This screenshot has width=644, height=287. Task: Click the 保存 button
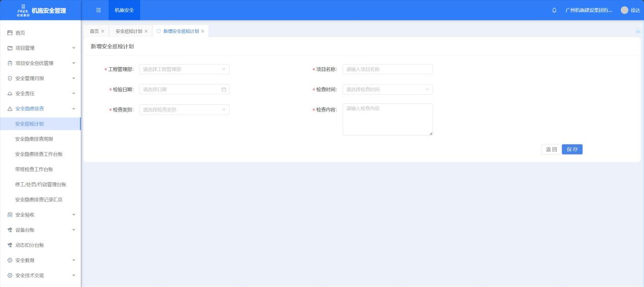pyautogui.click(x=572, y=150)
